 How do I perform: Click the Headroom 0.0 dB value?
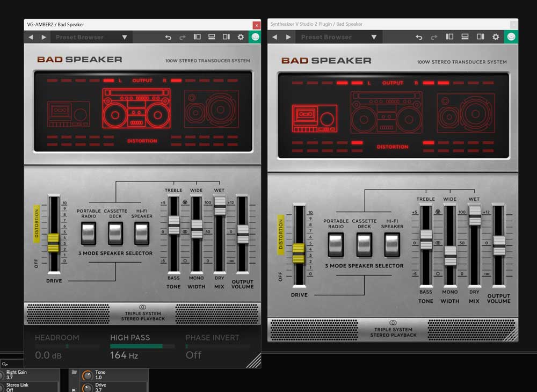tap(49, 355)
